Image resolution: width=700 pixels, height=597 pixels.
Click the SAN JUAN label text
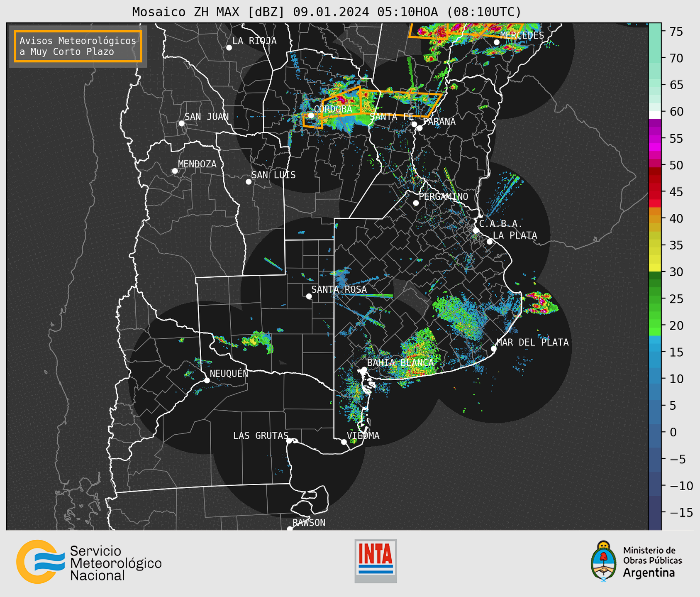pyautogui.click(x=207, y=117)
